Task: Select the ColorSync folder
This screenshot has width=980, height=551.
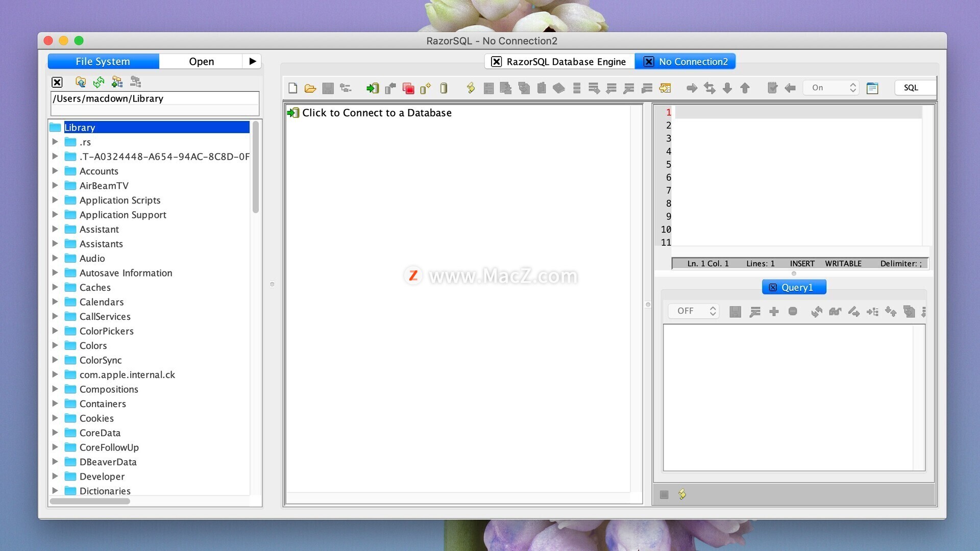Action: pyautogui.click(x=101, y=360)
